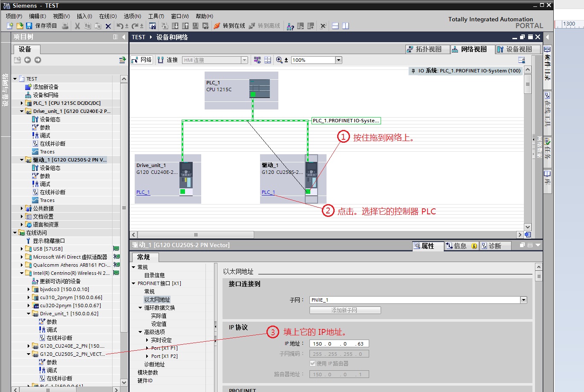This screenshot has width=584, height=392.
Task: Click the accessible devices icon
Action: 290,26
